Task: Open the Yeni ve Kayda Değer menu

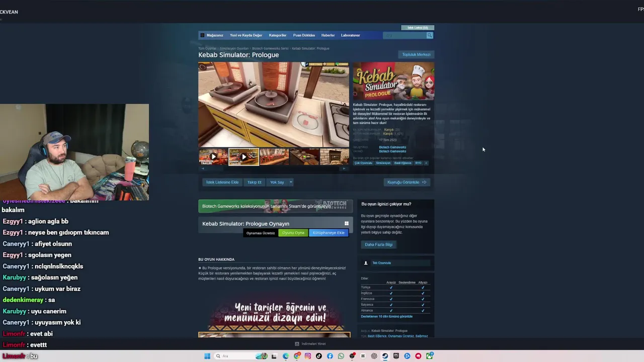Action: click(246, 35)
